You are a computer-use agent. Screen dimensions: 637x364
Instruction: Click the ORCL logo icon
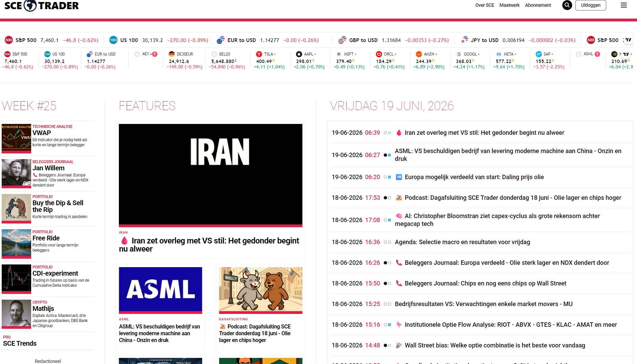(x=379, y=54)
